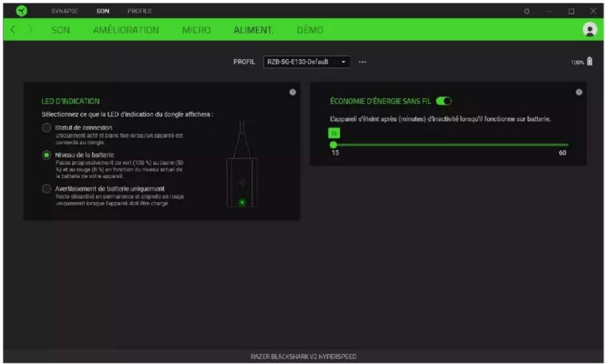Open the RZB-SG-E133-Default profile dropdown
Viewport: 605px width, 364px height.
[306, 62]
